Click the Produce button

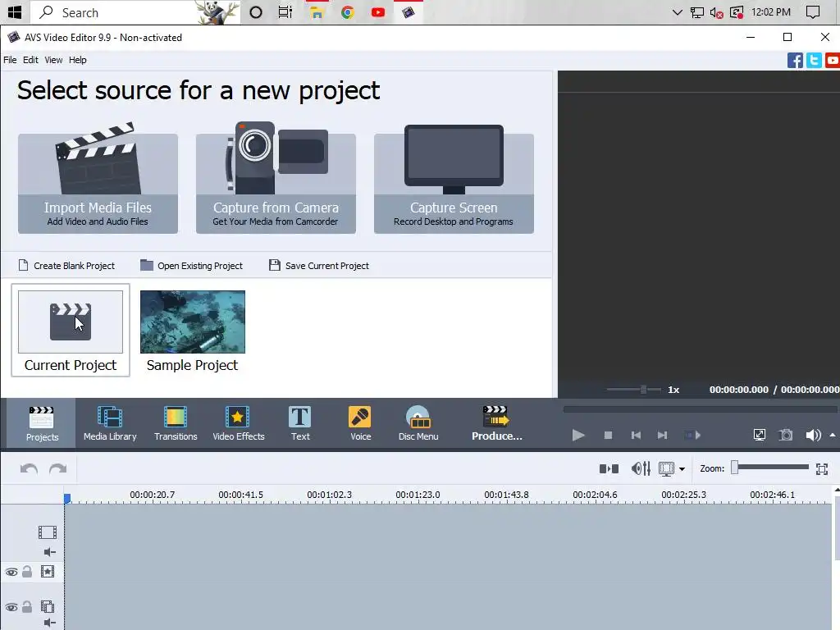(x=496, y=423)
